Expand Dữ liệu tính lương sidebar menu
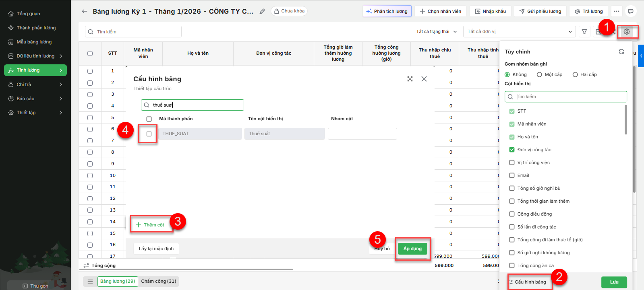 click(x=35, y=56)
